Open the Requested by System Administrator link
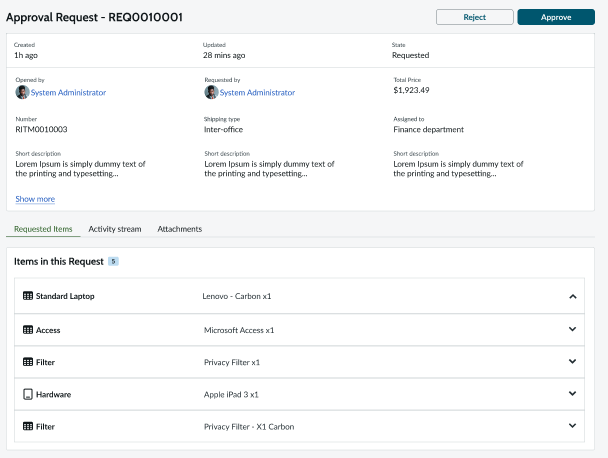 click(257, 93)
